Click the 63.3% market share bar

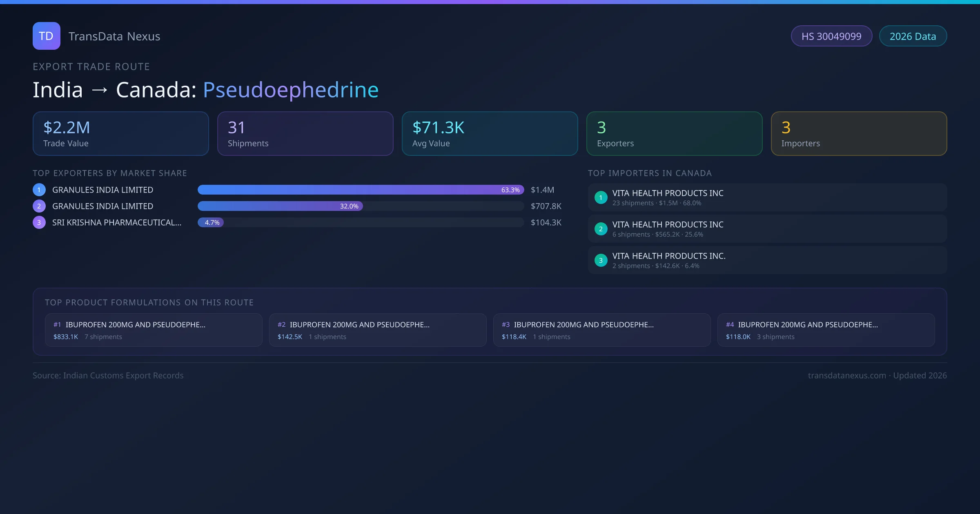(x=359, y=190)
